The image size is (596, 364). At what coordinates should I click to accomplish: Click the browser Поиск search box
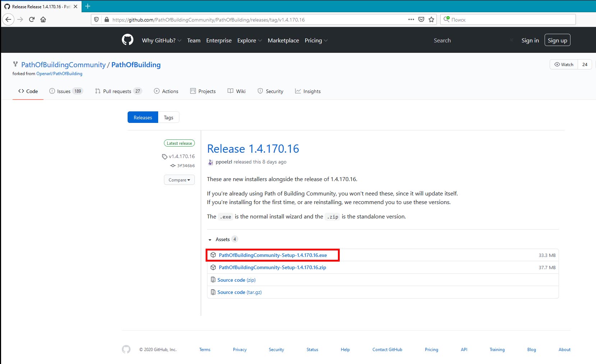click(x=508, y=19)
